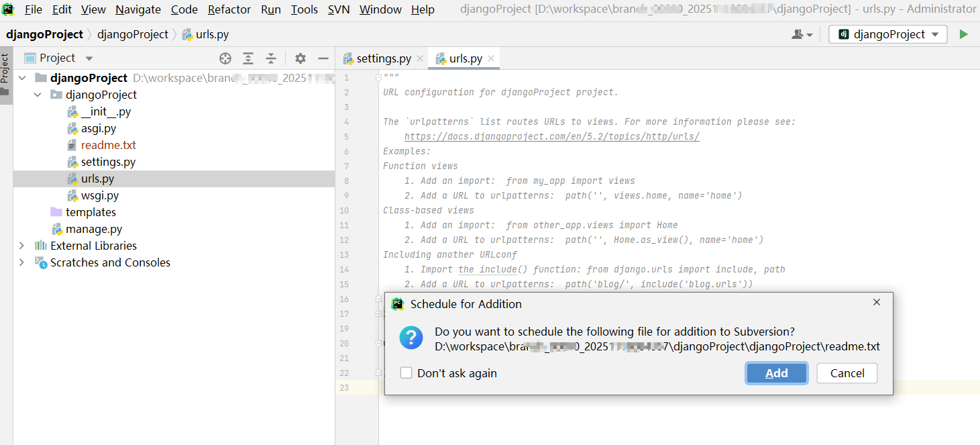Enable Don't ask again checkbox
Viewport: 980px width, 445px height.
pyautogui.click(x=406, y=373)
